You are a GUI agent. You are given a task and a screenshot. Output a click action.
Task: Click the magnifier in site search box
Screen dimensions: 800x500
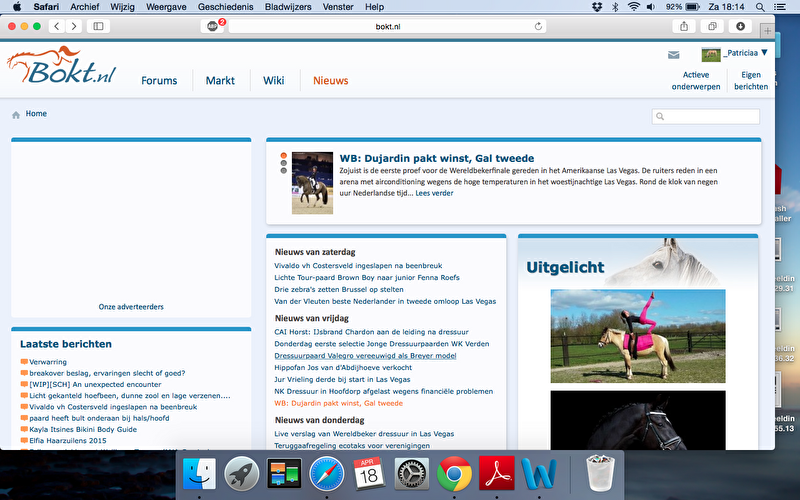660,116
